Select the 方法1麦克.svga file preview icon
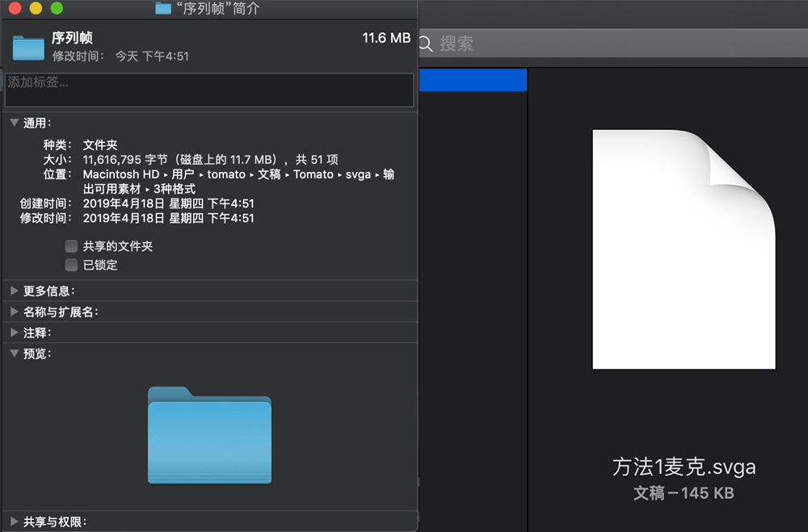Image resolution: width=808 pixels, height=532 pixels. pyautogui.click(x=684, y=249)
